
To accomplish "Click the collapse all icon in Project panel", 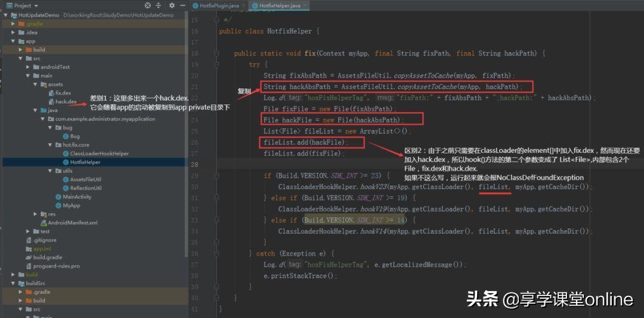I will click(x=159, y=5).
